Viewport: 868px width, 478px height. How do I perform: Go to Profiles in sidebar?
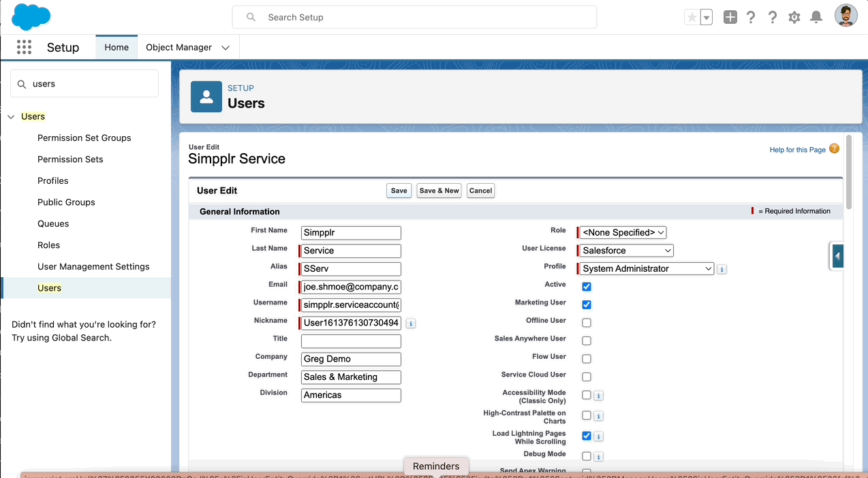tap(53, 180)
